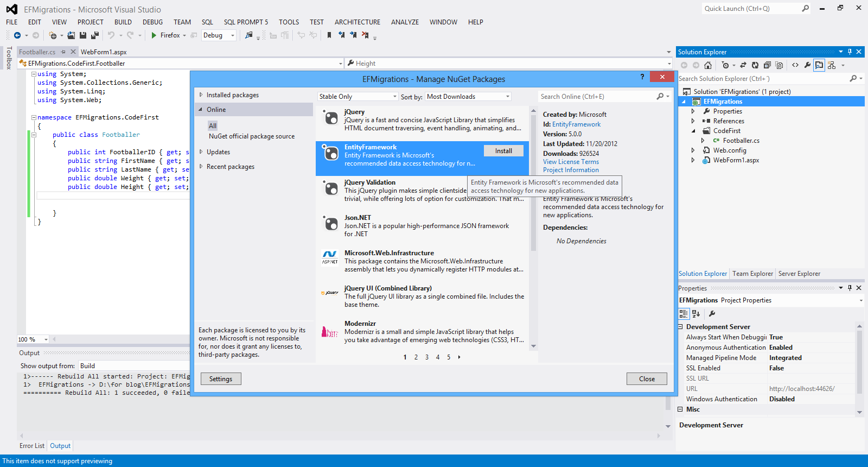868x467 pixels.
Task: Go to the previous bookmark icon
Action: (341, 35)
